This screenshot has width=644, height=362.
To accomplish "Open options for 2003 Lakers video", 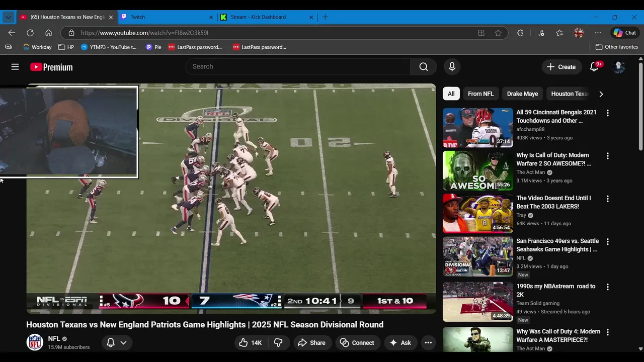I will coord(607,199).
